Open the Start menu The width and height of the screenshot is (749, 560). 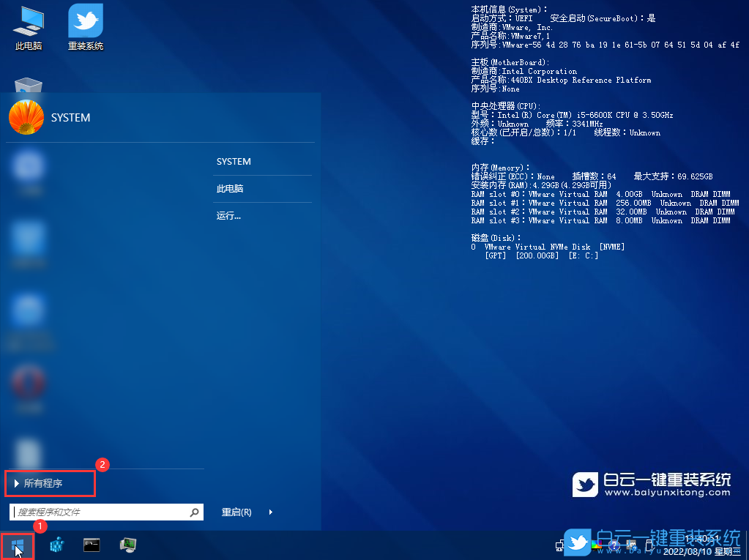17,545
